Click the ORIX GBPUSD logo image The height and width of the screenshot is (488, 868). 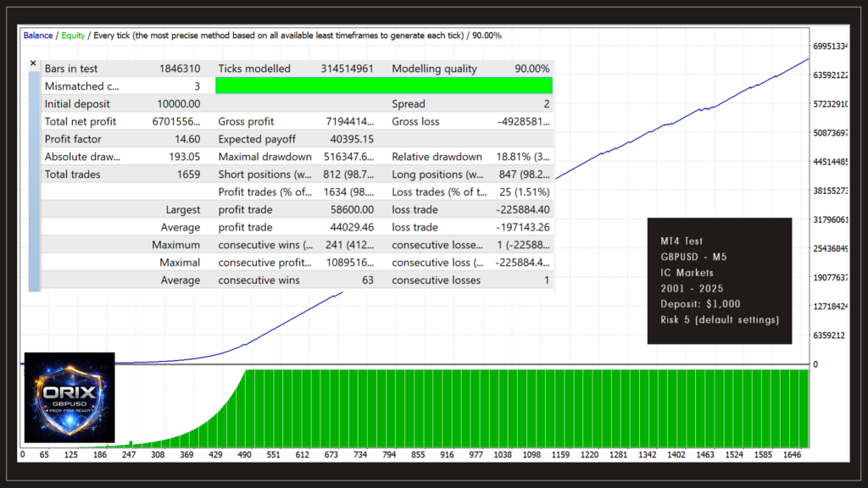click(70, 397)
